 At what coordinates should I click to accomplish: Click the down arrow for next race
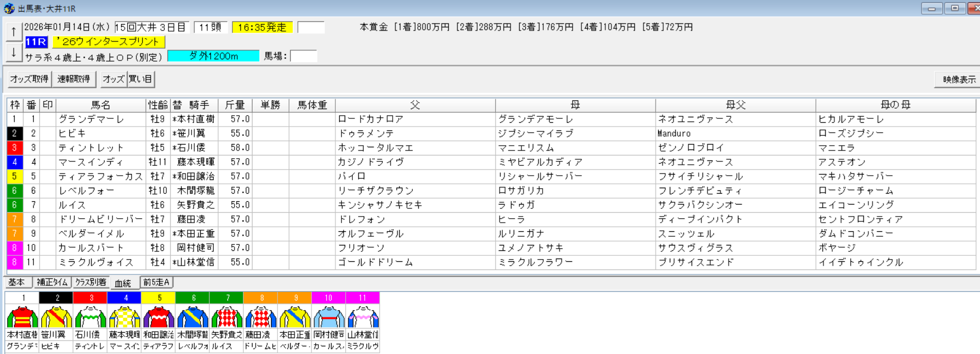(x=14, y=52)
